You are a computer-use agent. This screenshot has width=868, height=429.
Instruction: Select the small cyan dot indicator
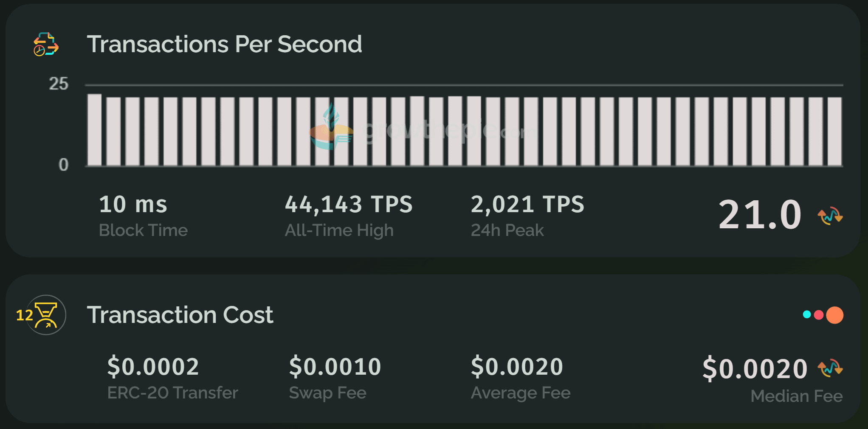[807, 314]
